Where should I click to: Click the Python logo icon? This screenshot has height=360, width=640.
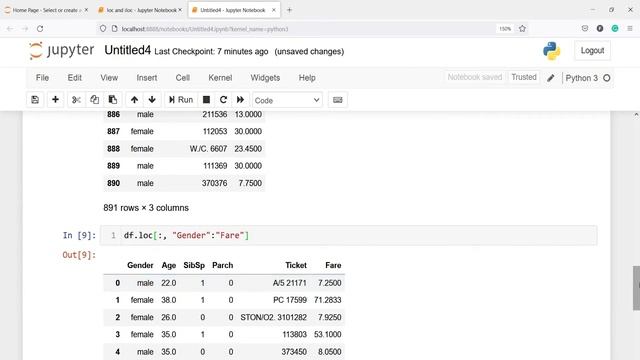(551, 51)
